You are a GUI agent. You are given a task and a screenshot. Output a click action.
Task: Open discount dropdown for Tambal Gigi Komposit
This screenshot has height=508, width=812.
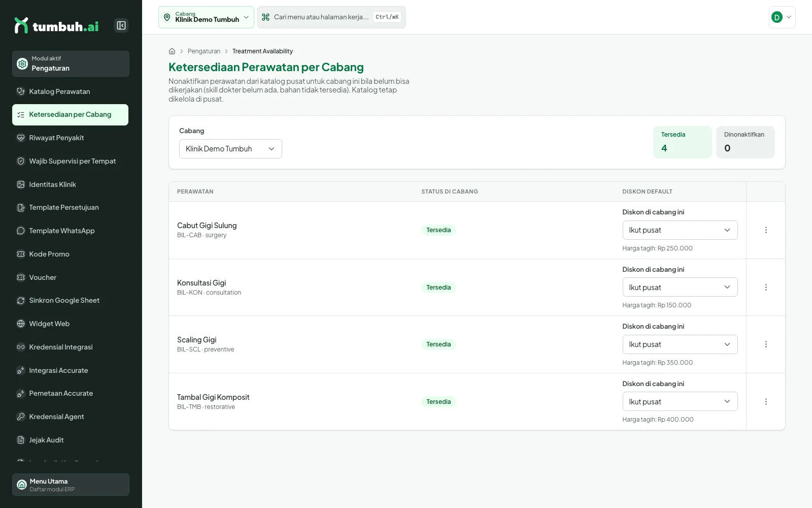680,402
